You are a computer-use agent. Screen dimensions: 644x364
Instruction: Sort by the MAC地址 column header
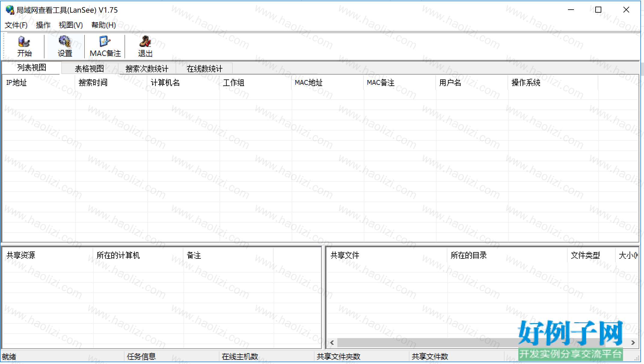tap(327, 83)
